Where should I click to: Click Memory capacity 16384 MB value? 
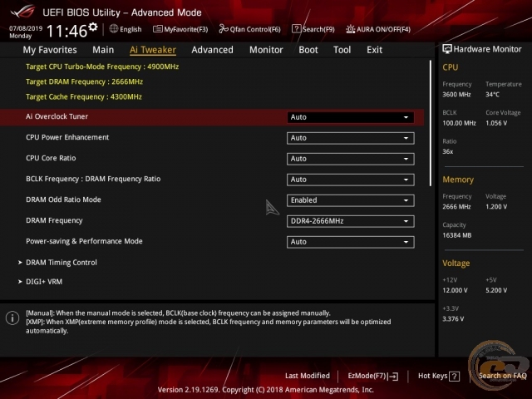(x=456, y=235)
